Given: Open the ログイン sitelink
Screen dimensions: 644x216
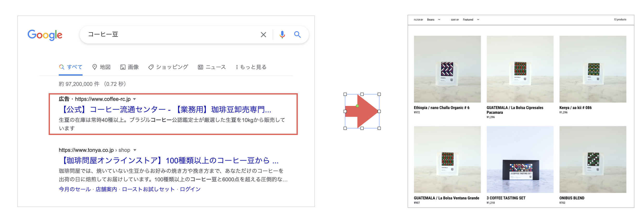Looking at the screenshot, I should click(x=190, y=189).
